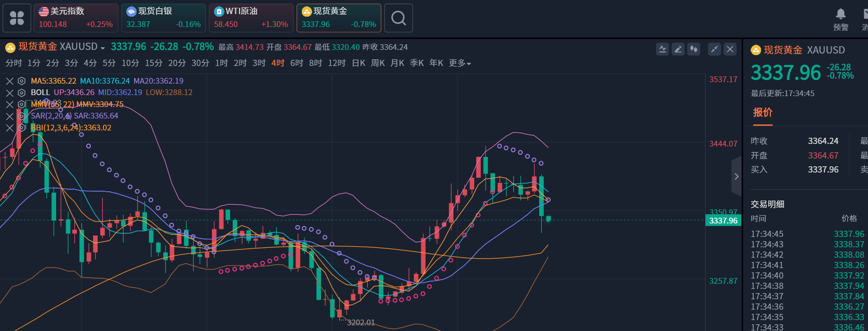The image size is (868, 331).
Task: Expand the 更多 timeframe dropdown
Action: (460, 63)
